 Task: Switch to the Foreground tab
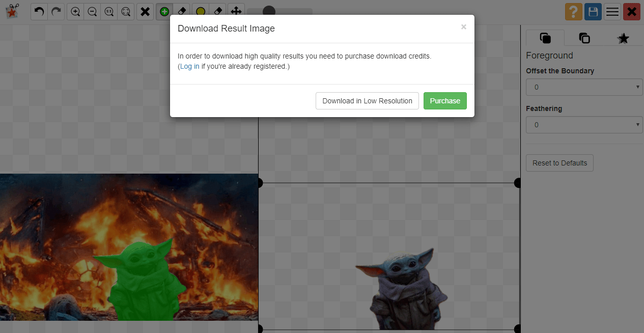coord(545,38)
